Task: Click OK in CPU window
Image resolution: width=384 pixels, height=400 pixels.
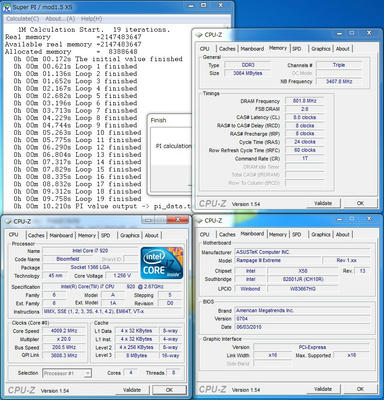Action: coord(169,390)
